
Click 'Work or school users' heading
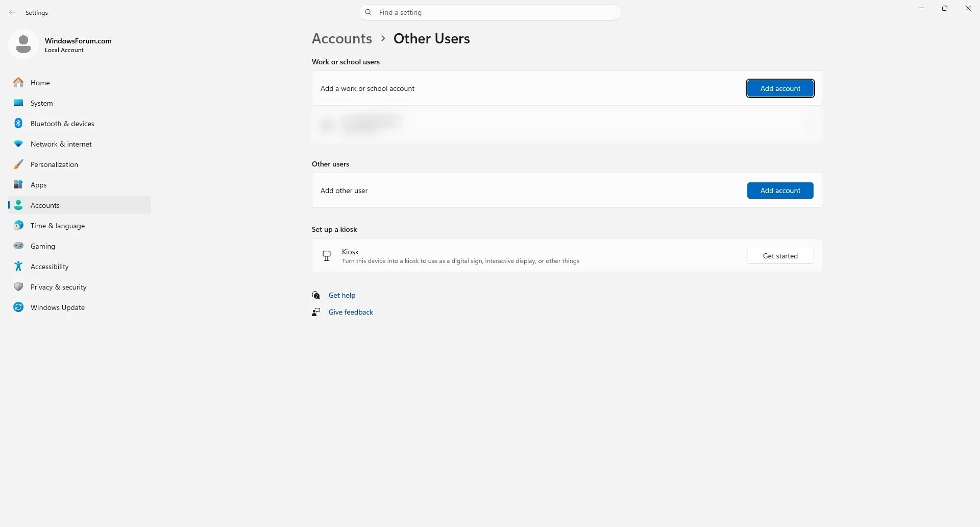pyautogui.click(x=346, y=62)
